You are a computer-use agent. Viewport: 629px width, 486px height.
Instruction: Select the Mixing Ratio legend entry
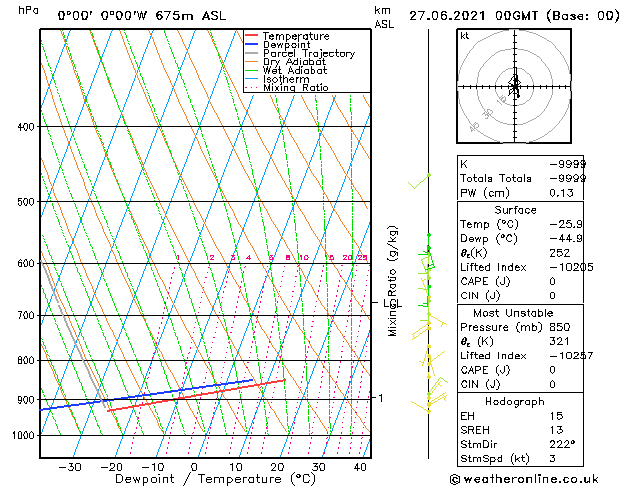point(295,88)
